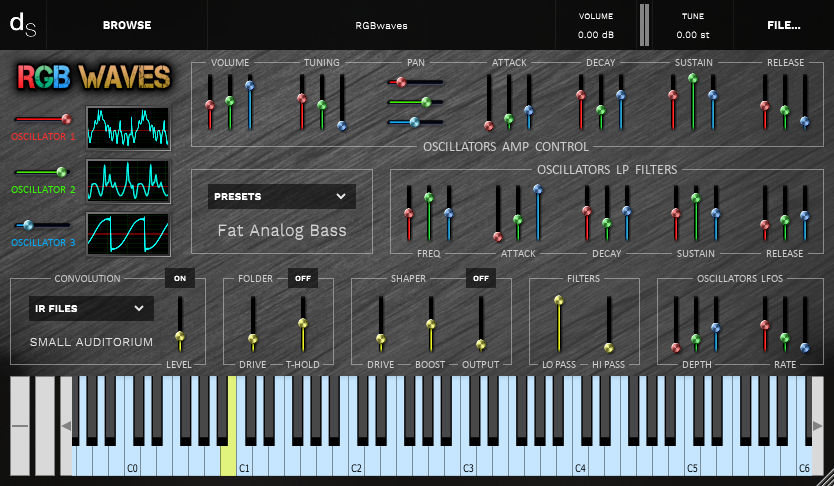Click the Folder DRIVE slider knob
834x486 pixels.
[x=253, y=339]
